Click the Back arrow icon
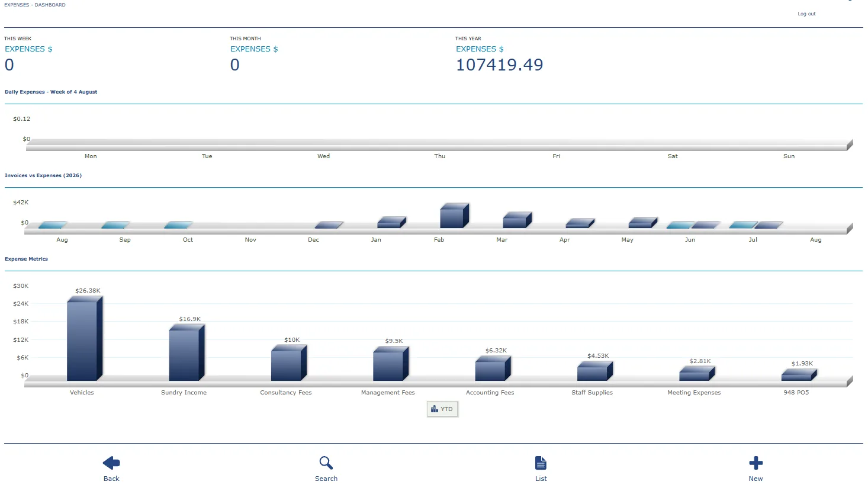This screenshot has width=868, height=494. 111,463
